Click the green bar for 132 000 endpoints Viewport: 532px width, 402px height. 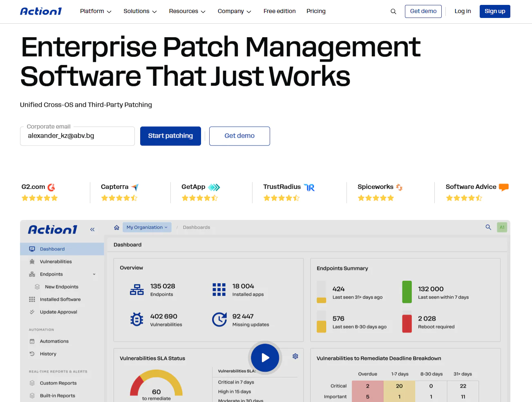(x=407, y=292)
